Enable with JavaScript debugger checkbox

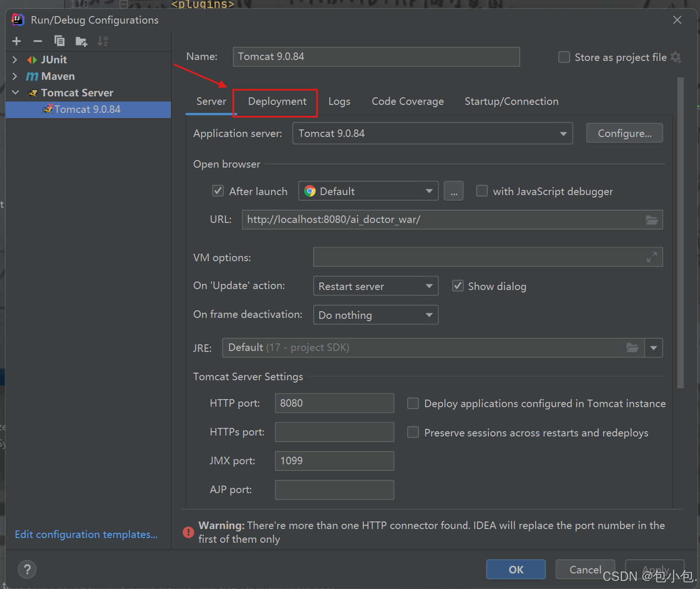pos(482,191)
